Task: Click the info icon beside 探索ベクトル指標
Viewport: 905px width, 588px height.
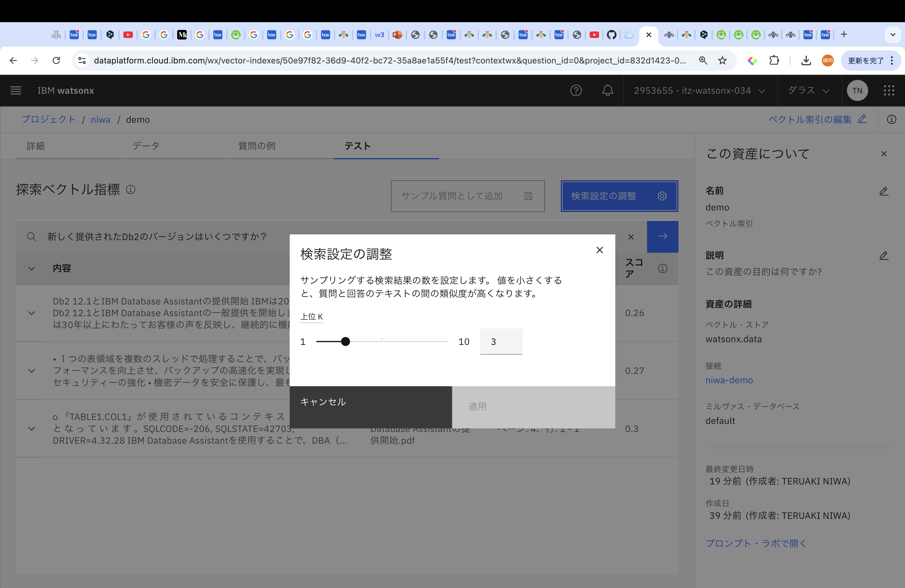Action: pyautogui.click(x=130, y=190)
